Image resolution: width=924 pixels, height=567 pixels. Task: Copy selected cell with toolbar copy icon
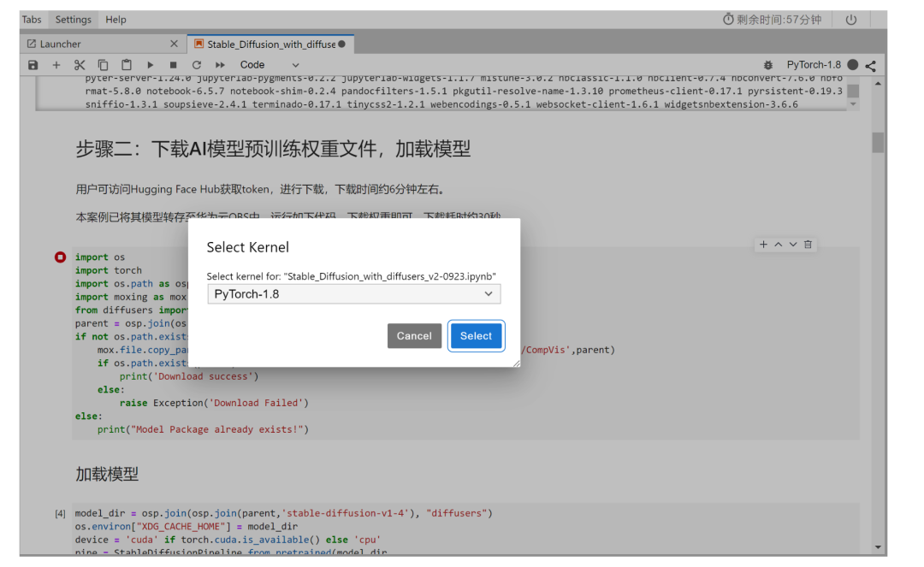click(103, 65)
